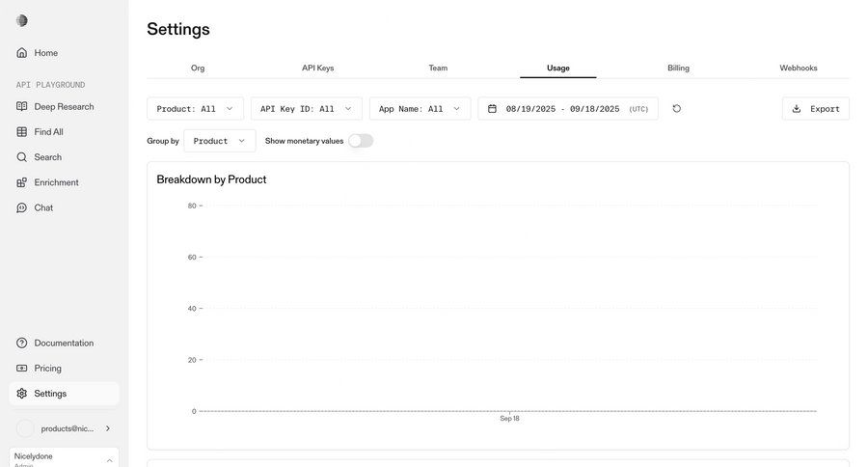This screenshot has height=467, width=868.
Task: Open the Deep Research playground
Action: pyautogui.click(x=64, y=106)
